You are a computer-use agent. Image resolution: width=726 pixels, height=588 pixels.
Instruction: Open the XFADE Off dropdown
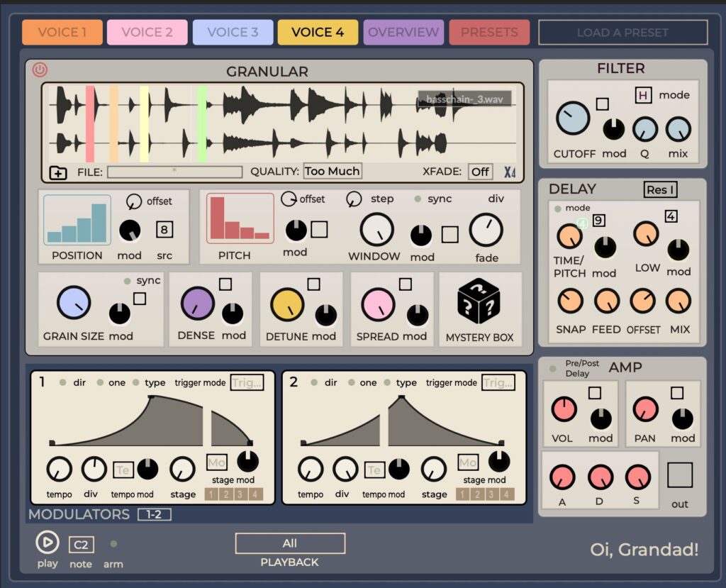point(480,172)
